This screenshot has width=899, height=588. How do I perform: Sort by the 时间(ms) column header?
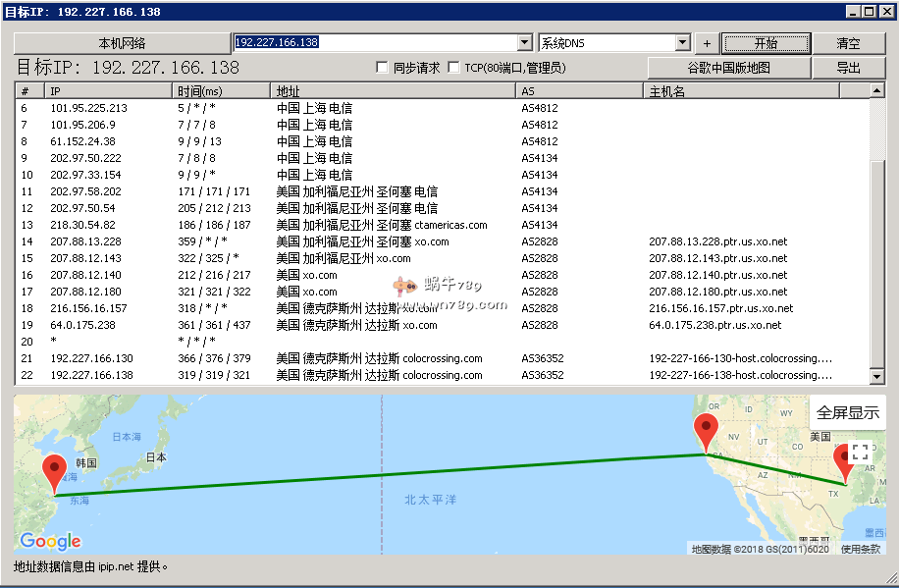pyautogui.click(x=221, y=91)
